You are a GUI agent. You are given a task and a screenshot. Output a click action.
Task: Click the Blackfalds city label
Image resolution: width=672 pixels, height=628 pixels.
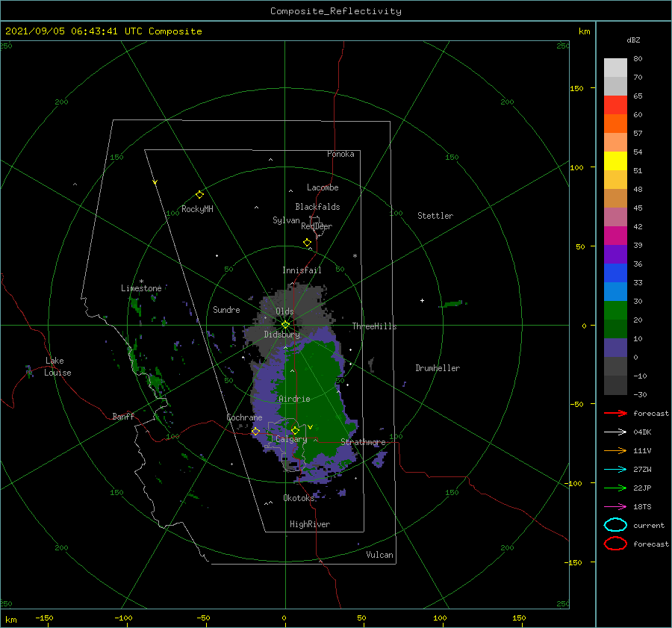click(317, 207)
